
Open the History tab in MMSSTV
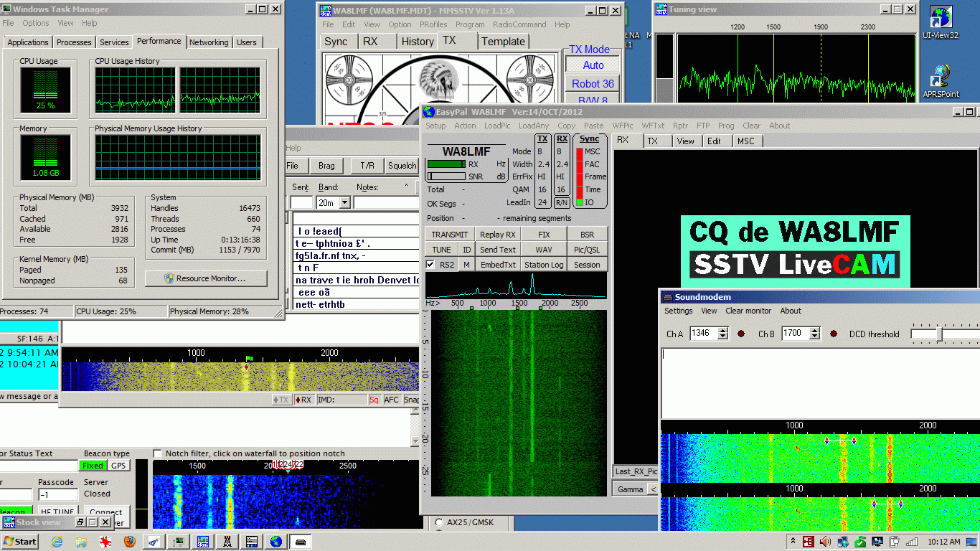point(418,42)
